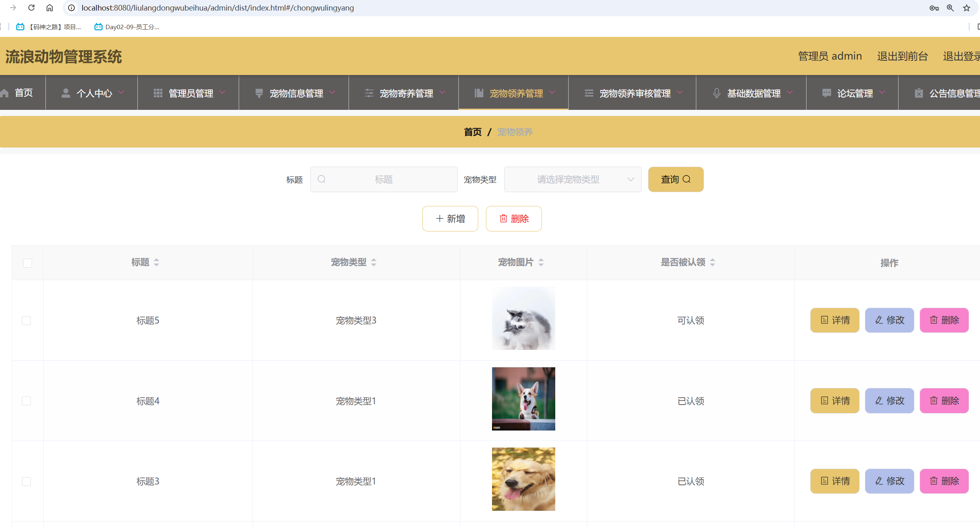980x527 pixels.
Task: Open browser home page icon
Action: coord(49,8)
